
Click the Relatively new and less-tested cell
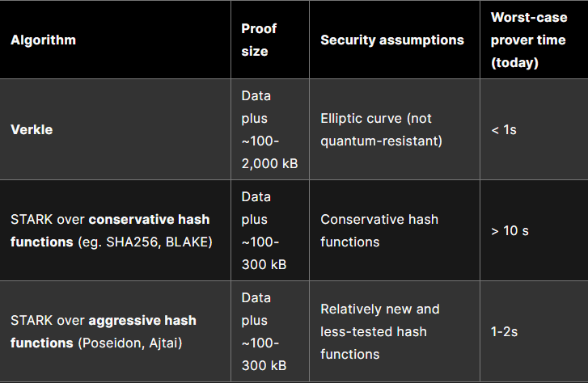(379, 331)
